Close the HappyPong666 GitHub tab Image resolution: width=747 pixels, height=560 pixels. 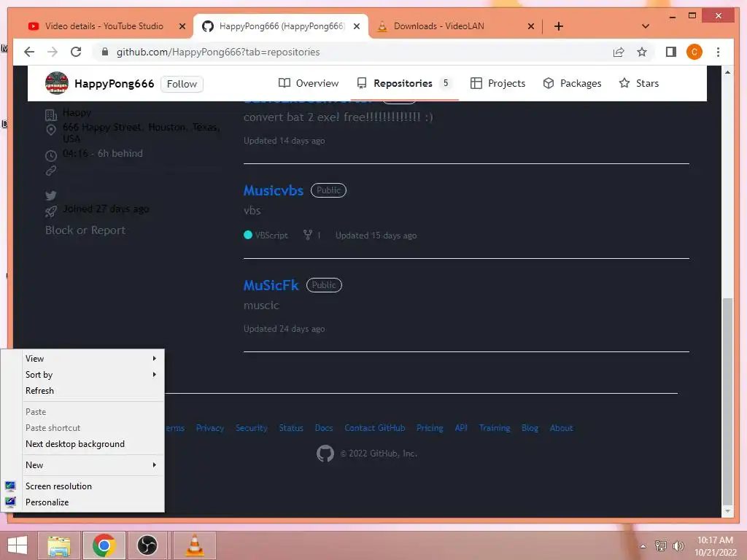click(356, 26)
